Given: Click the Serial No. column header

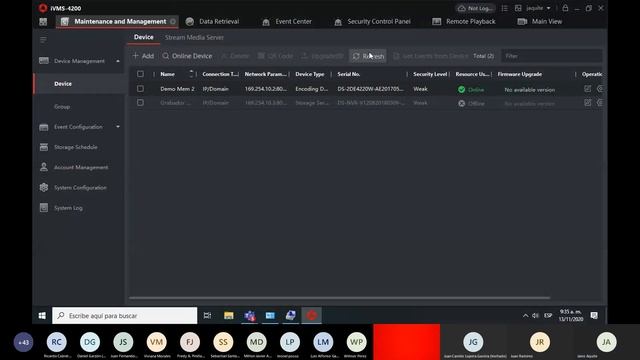Looking at the screenshot, I should 349,74.
